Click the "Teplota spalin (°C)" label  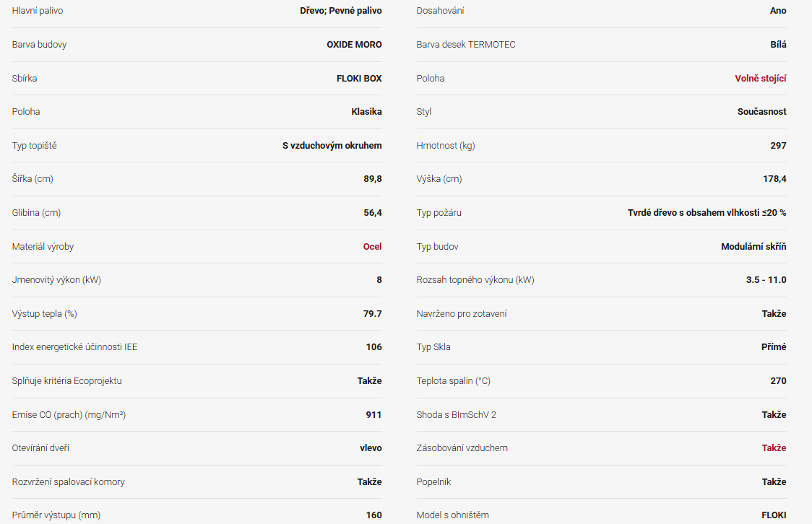(x=453, y=380)
